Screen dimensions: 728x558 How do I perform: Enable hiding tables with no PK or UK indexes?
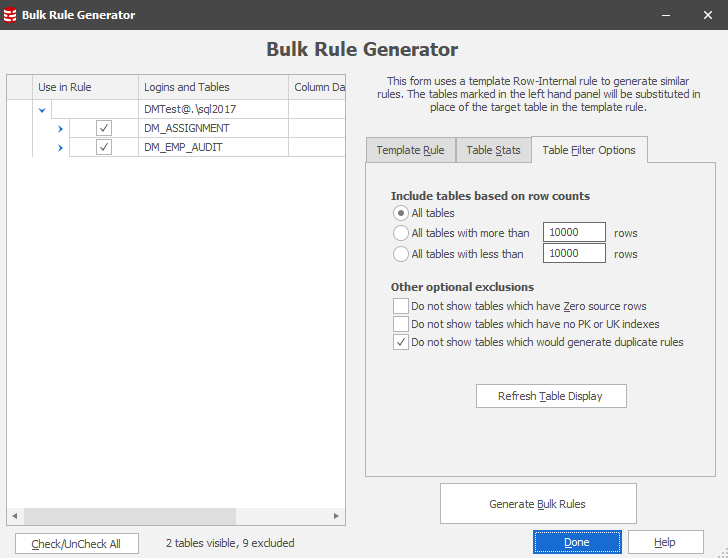(x=401, y=324)
